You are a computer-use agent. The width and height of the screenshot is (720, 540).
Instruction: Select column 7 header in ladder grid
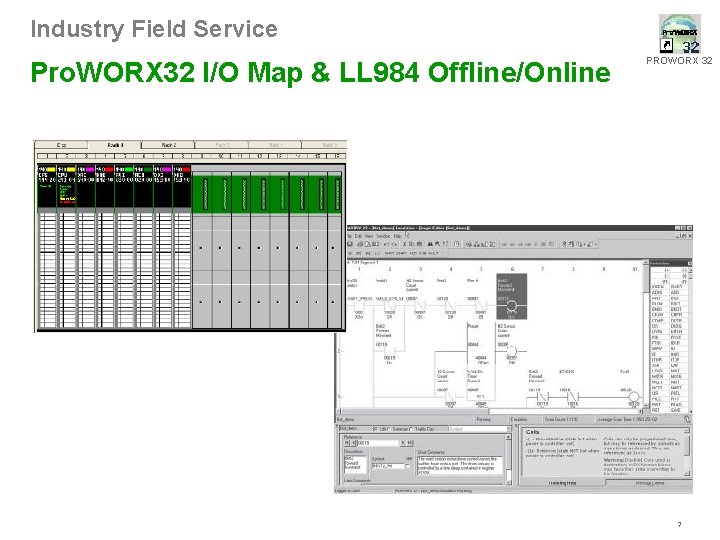542,269
